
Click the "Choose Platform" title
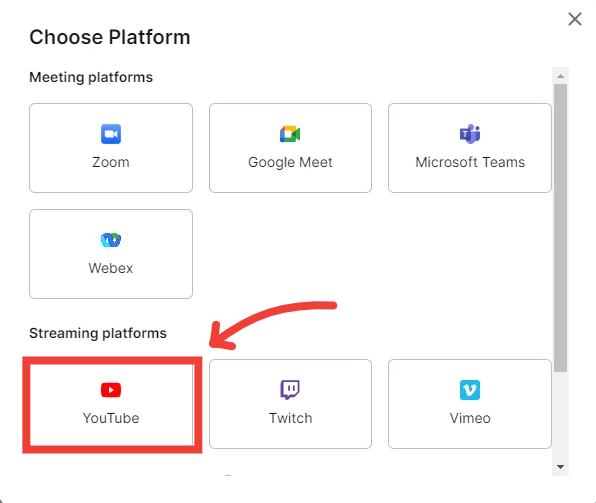point(110,37)
